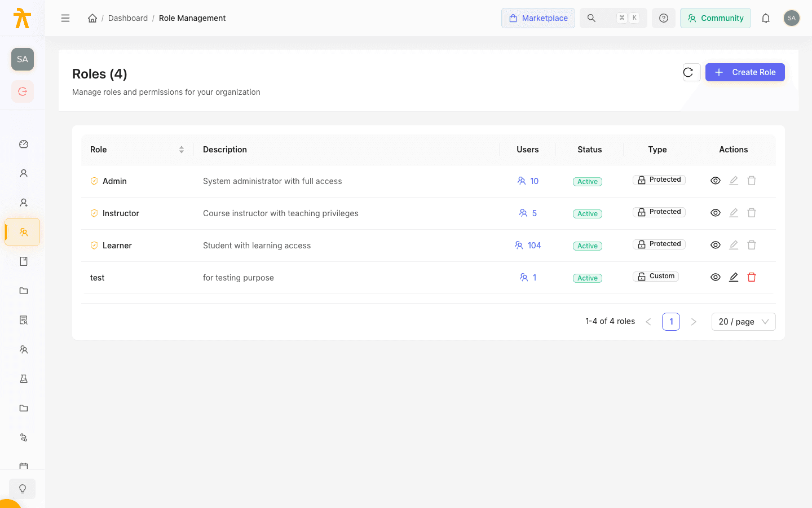
Task: Open the Dashboard breadcrumb link
Action: coord(128,18)
